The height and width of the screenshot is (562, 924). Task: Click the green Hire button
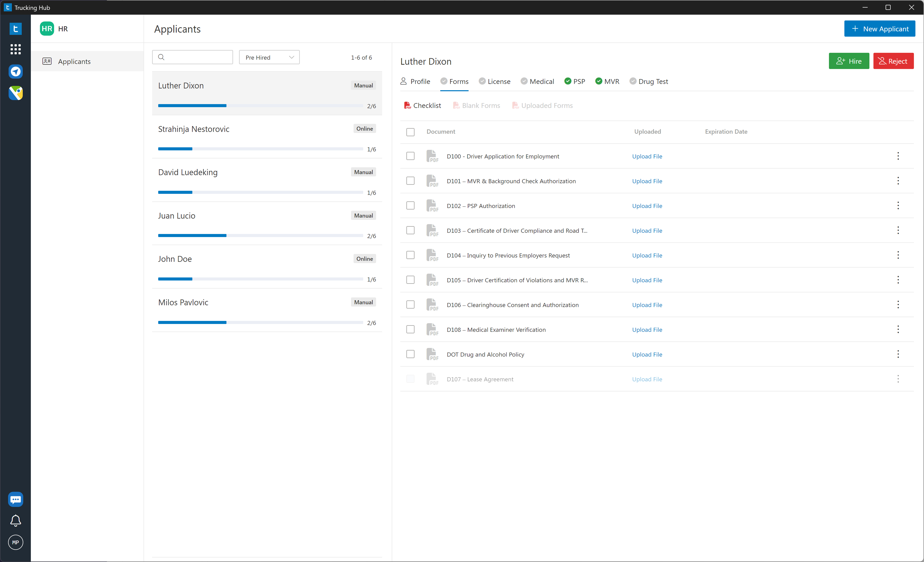pyautogui.click(x=849, y=61)
